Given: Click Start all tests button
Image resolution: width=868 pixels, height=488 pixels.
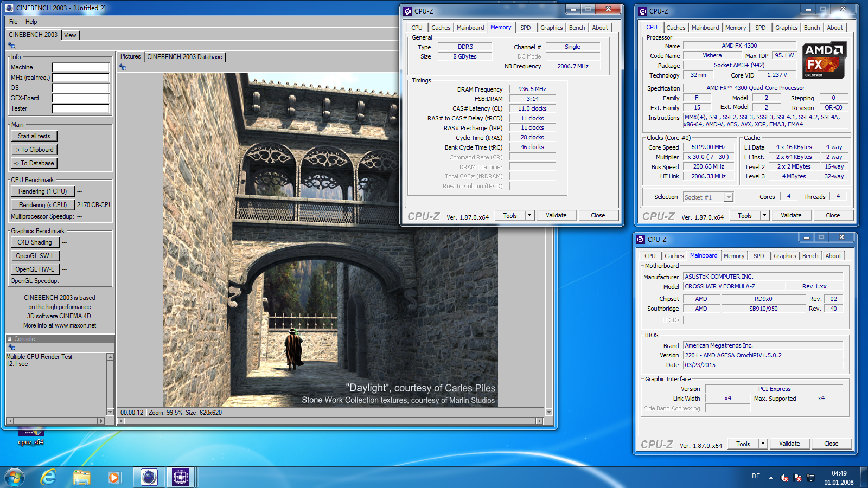Looking at the screenshot, I should [34, 136].
